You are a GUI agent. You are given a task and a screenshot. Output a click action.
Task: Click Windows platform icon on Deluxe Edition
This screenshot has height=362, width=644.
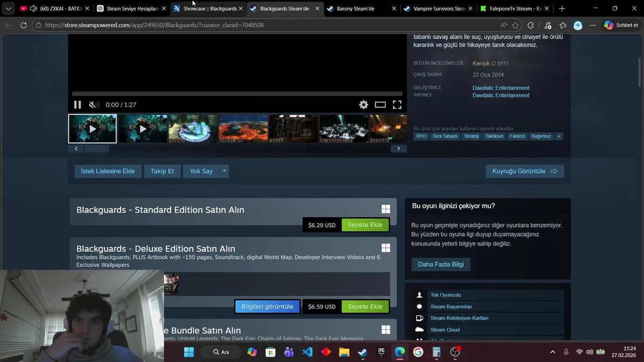tap(386, 248)
